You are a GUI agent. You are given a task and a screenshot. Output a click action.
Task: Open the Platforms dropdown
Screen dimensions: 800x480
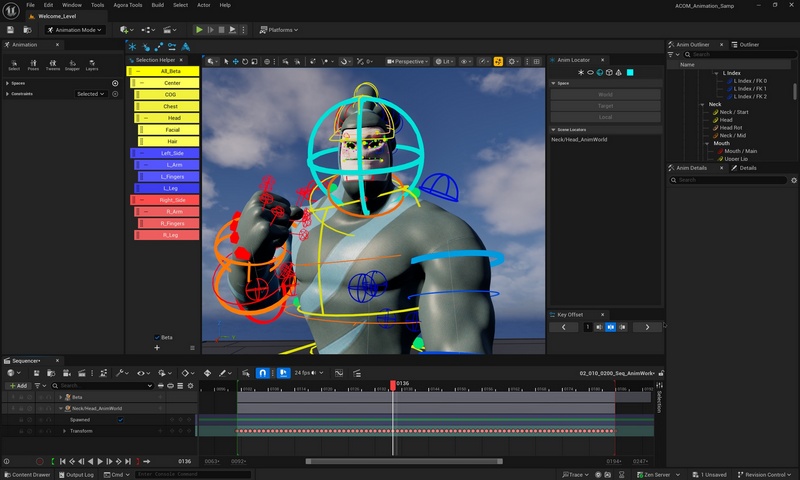pos(283,30)
